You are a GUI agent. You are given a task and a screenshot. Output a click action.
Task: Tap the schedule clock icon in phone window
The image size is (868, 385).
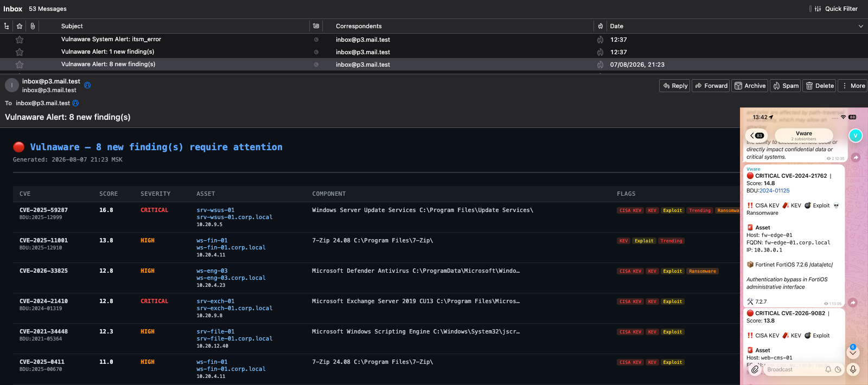coord(838,369)
